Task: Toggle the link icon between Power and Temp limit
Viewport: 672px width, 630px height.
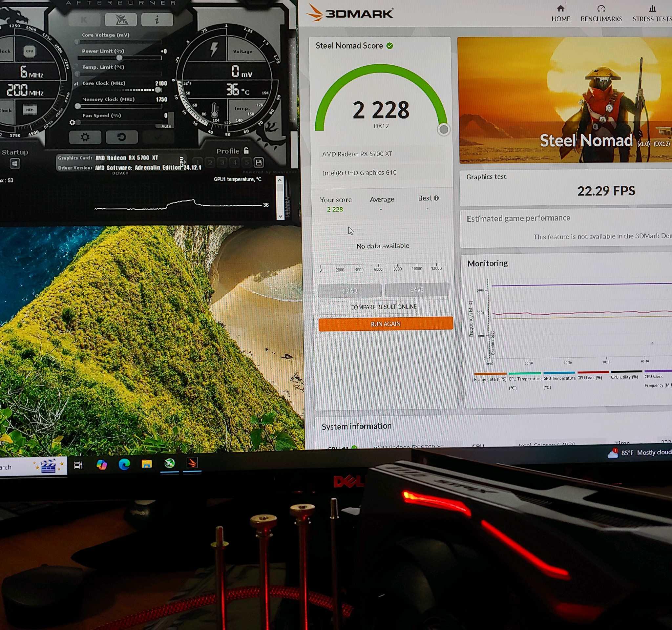Action: (75, 67)
